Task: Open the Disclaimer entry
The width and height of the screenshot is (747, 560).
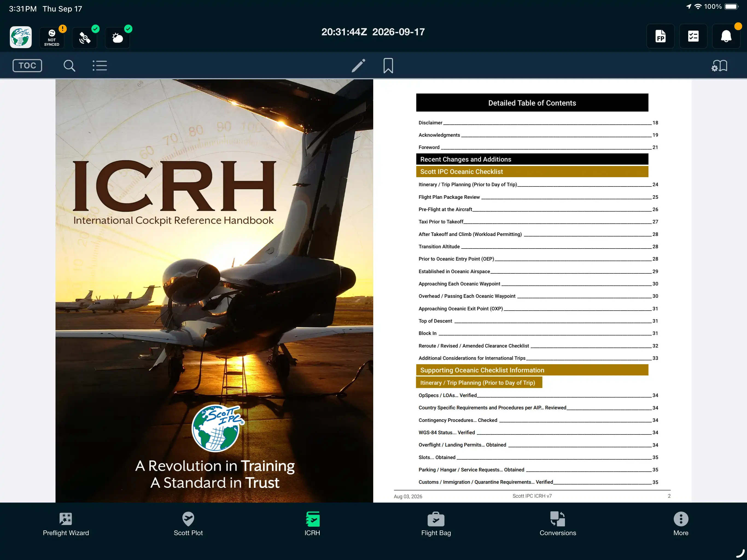Action: (538, 122)
